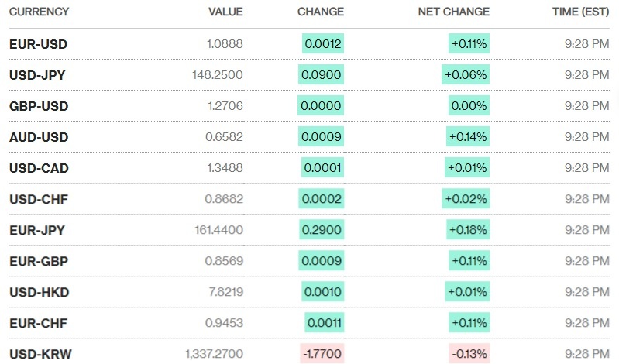
Task: Open the EUR-GBP currency pair
Action: [39, 261]
